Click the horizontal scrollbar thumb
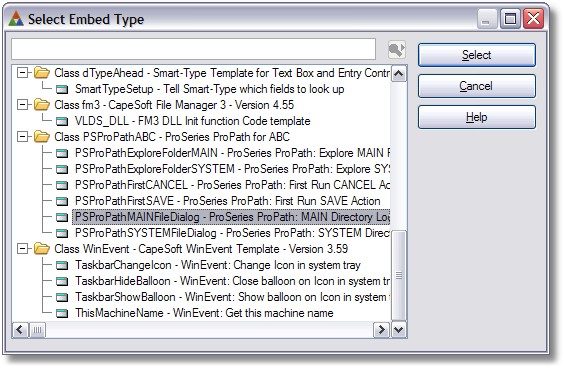This screenshot has height=369, width=564. pos(37,330)
